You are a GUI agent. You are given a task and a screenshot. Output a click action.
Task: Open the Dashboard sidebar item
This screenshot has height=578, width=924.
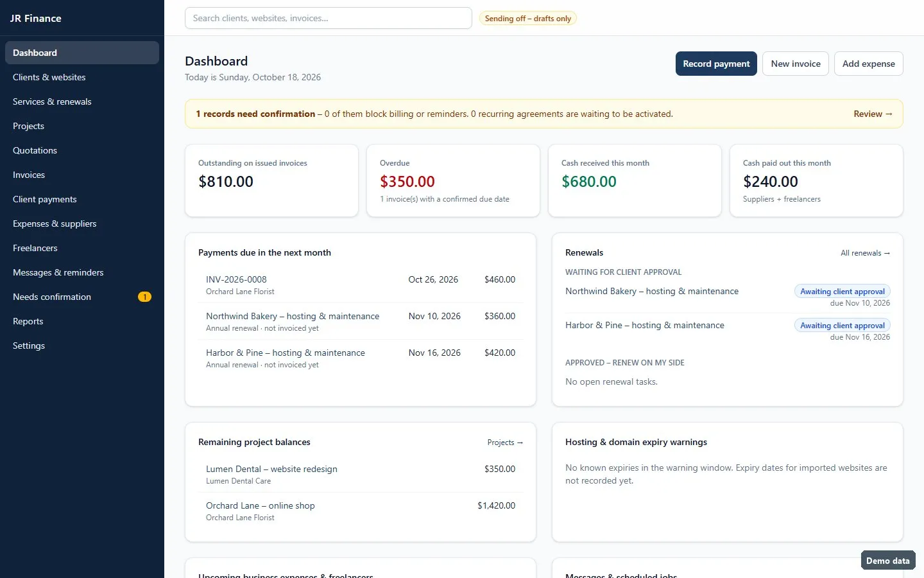[x=81, y=53]
